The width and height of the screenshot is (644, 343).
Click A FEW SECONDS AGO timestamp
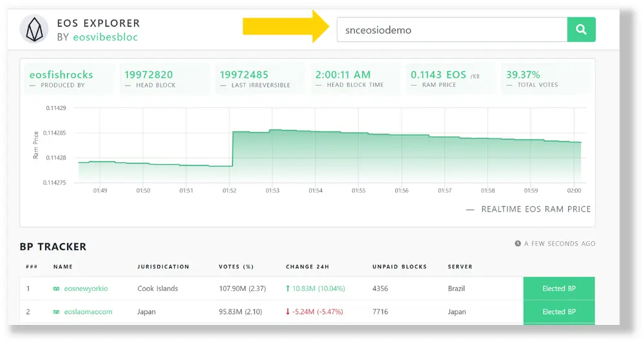click(x=560, y=243)
